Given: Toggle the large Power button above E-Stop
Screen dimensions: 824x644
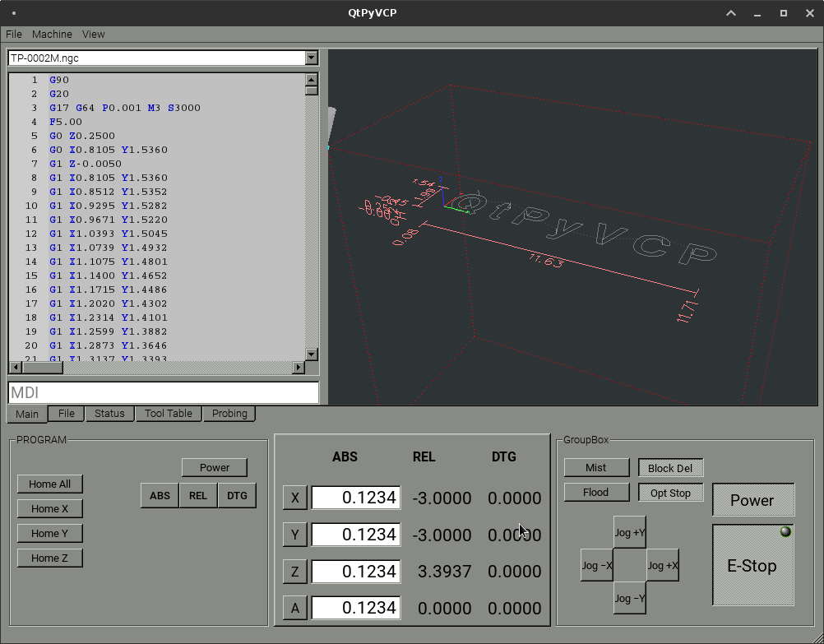Looking at the screenshot, I should 753,500.
